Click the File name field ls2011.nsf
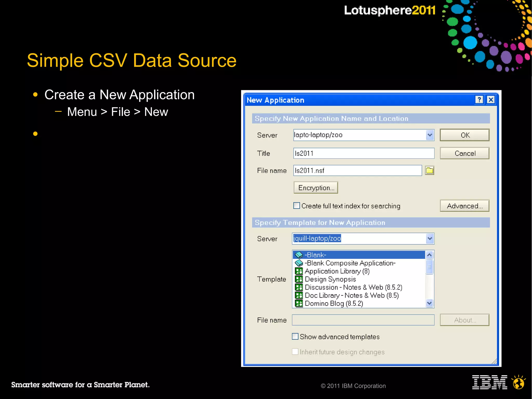 pos(357,170)
